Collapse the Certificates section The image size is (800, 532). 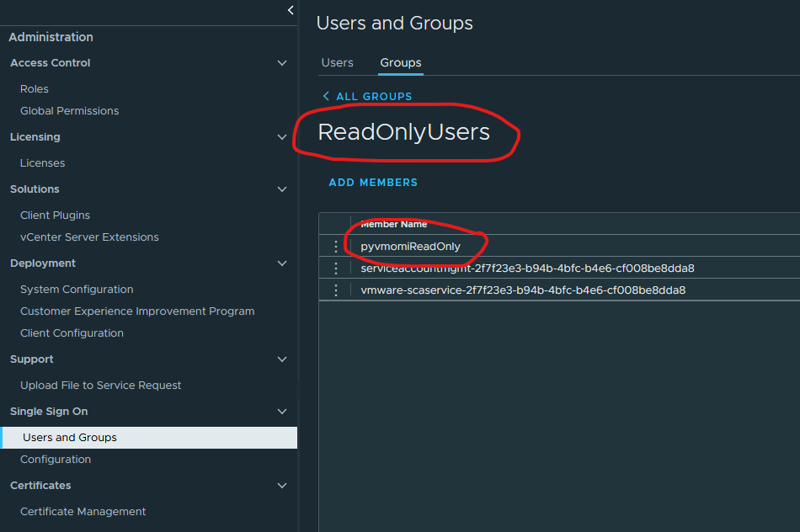pos(281,486)
